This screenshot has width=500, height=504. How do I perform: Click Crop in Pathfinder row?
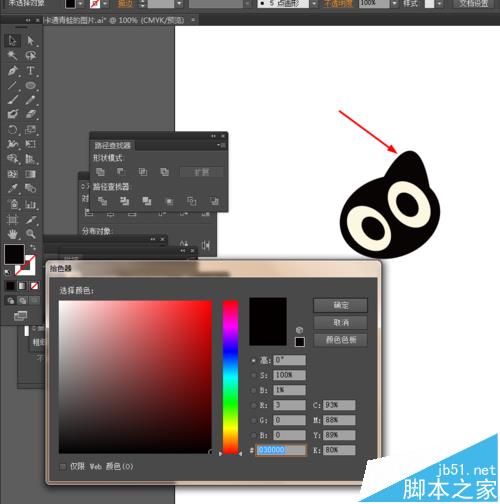point(169,201)
